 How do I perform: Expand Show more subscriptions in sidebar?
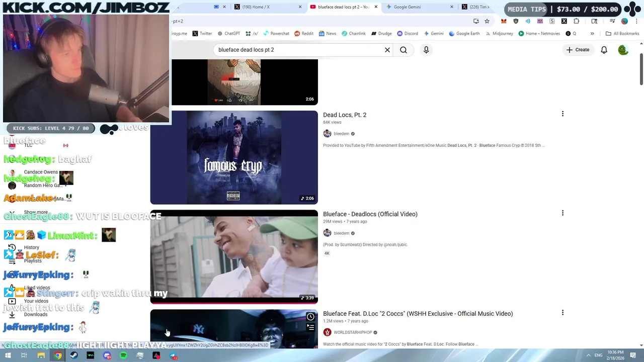(x=35, y=212)
